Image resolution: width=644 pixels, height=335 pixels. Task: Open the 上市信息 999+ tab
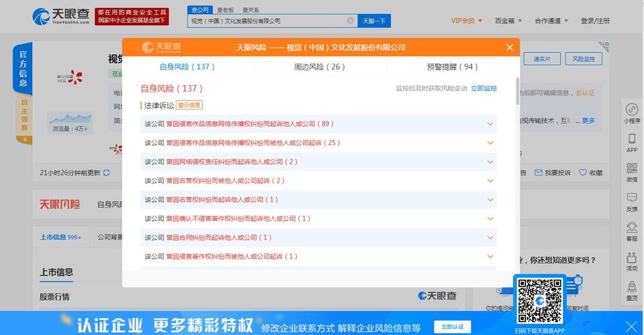[60, 237]
